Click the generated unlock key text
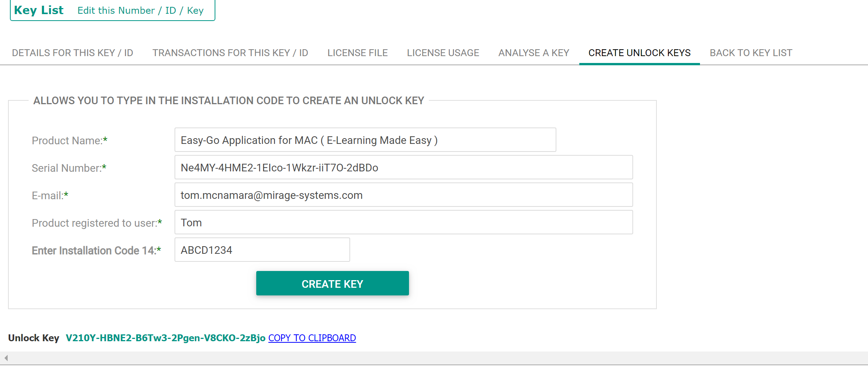Image resolution: width=868 pixels, height=379 pixels. (x=165, y=338)
